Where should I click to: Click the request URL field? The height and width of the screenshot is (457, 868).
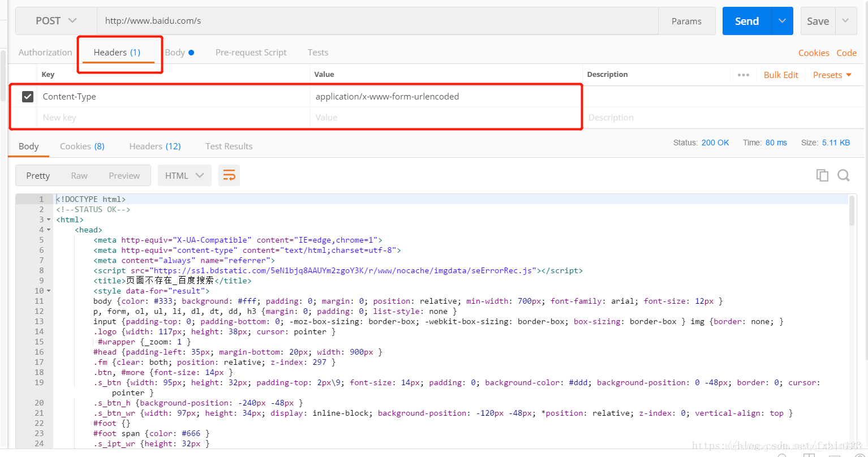(377, 21)
